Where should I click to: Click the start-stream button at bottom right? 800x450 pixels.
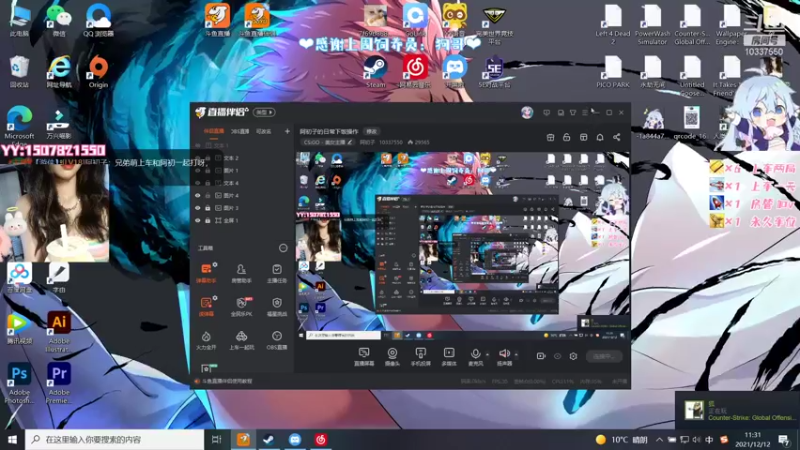(x=604, y=356)
